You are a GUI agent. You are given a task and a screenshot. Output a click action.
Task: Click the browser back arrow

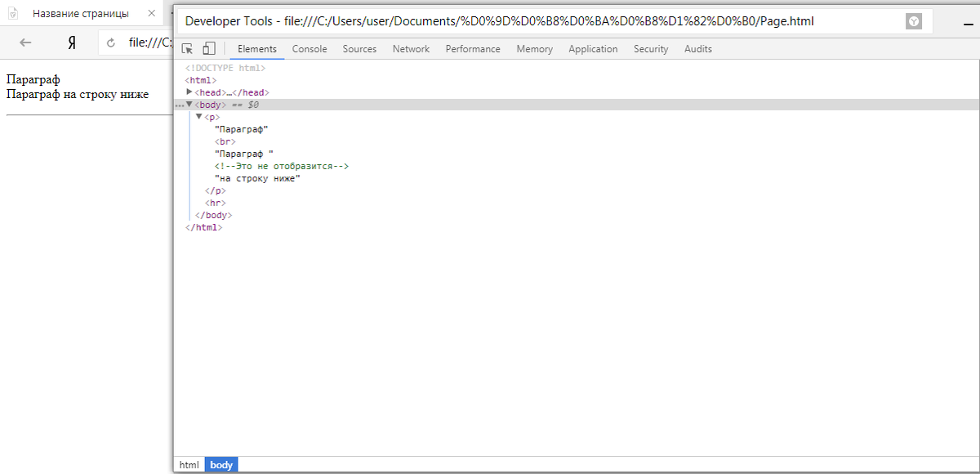point(25,42)
